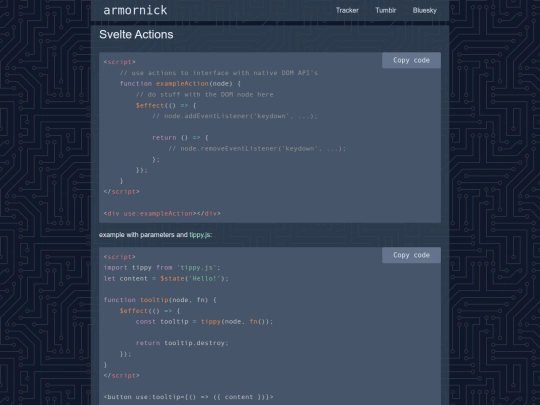Click the line '<div use:exampleAction></div>'
The image size is (540, 405).
click(x=162, y=214)
